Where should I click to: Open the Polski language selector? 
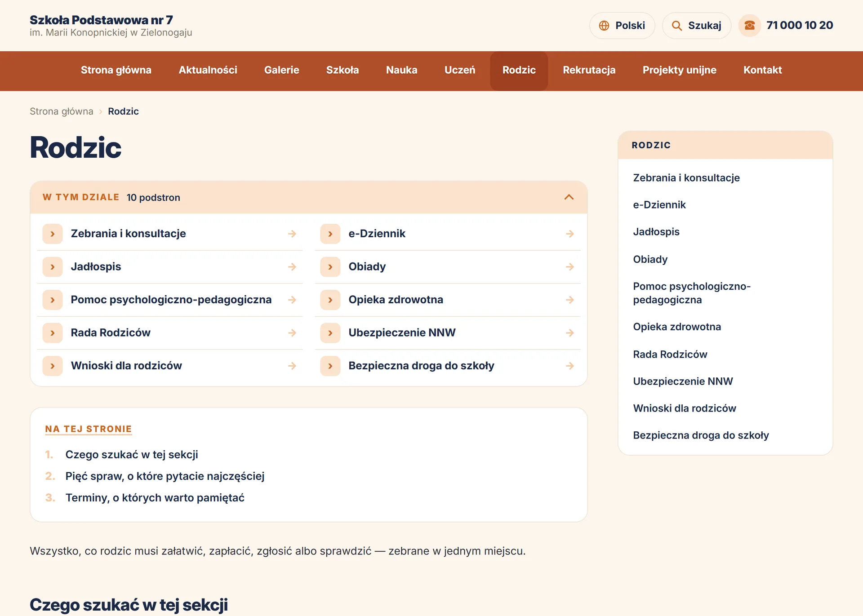pos(622,26)
